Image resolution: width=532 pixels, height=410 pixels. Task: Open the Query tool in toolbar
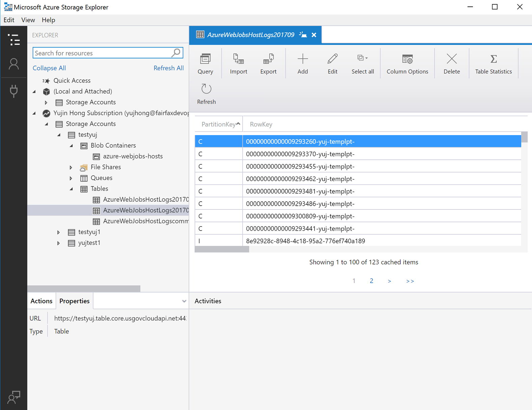point(205,63)
